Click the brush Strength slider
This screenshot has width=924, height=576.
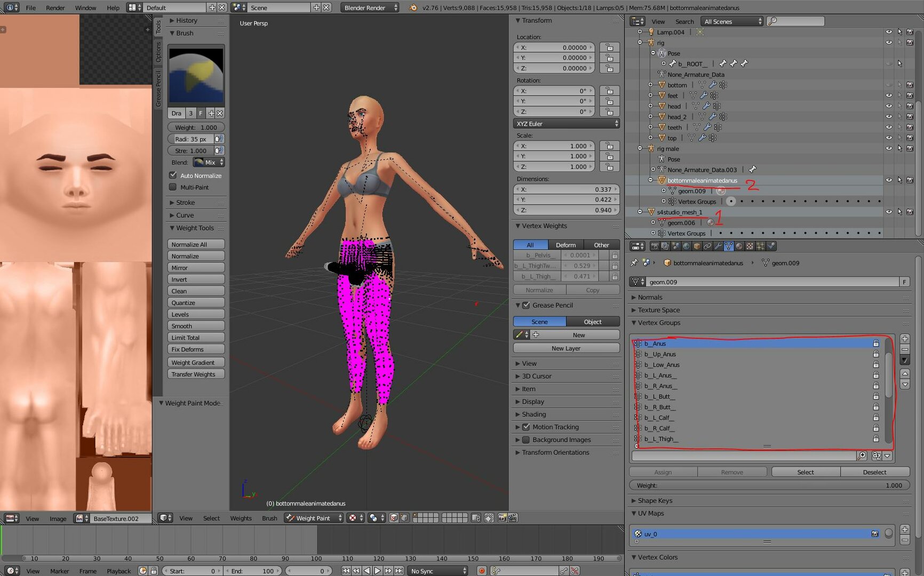click(x=190, y=151)
